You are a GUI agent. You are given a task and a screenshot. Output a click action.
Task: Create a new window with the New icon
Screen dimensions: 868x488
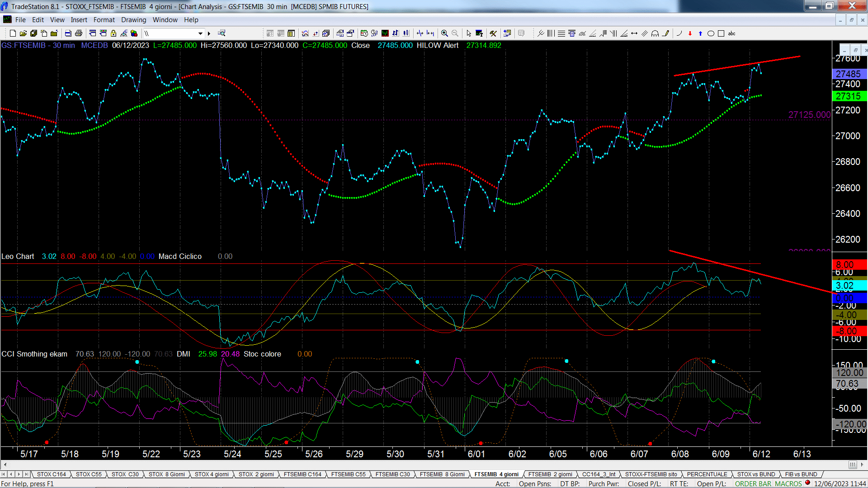tap(13, 33)
